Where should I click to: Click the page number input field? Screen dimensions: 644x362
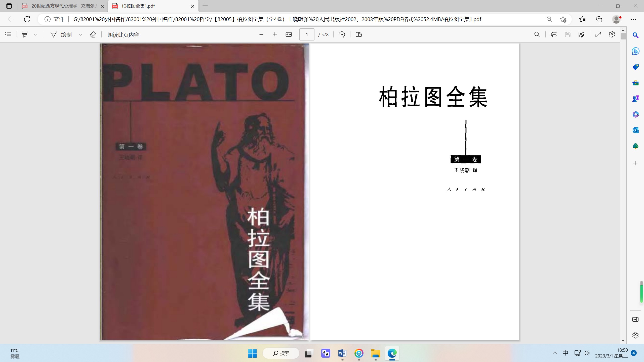[307, 34]
